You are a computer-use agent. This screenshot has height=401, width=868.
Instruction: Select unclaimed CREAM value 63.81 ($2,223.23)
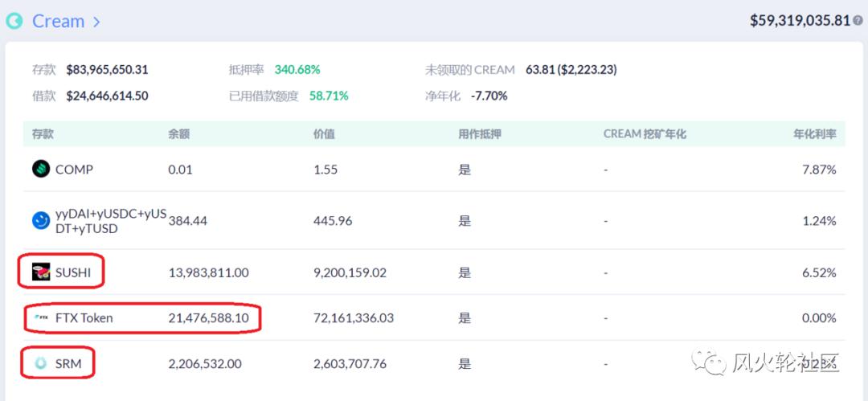pyautogui.click(x=570, y=71)
